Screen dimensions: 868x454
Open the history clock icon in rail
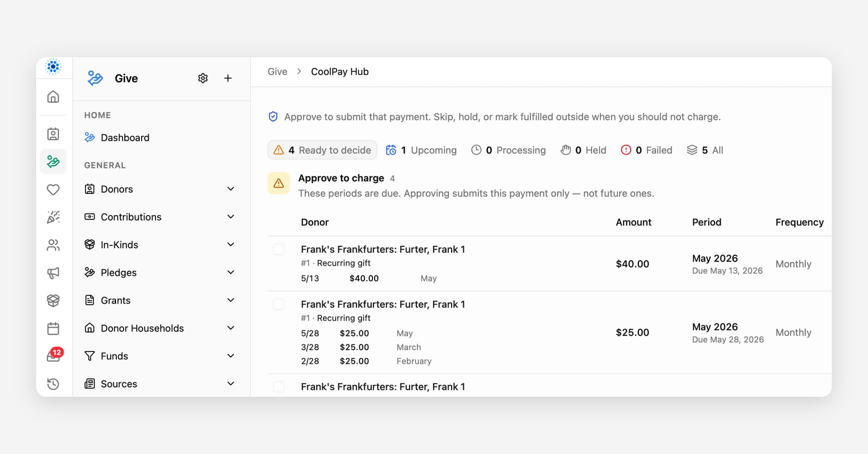53,384
